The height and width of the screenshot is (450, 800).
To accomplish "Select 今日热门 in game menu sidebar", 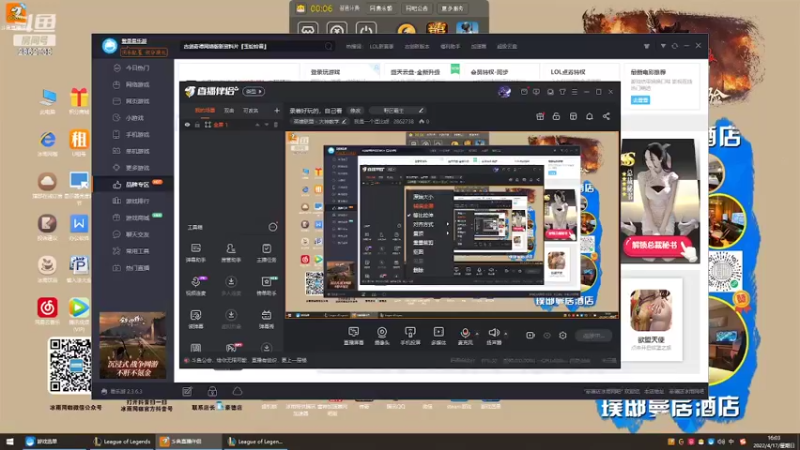I will pos(133,67).
